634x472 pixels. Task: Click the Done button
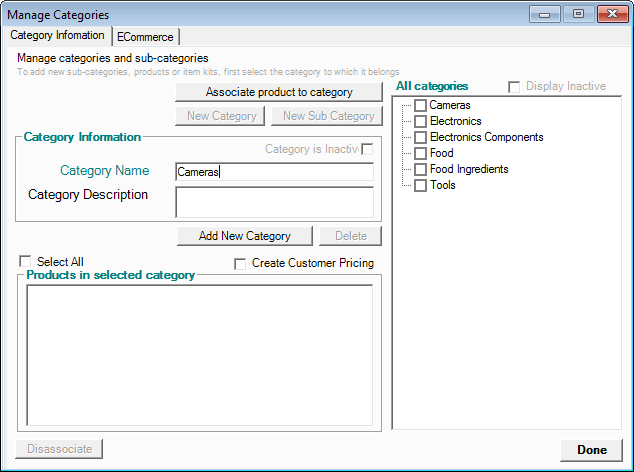coord(591,450)
